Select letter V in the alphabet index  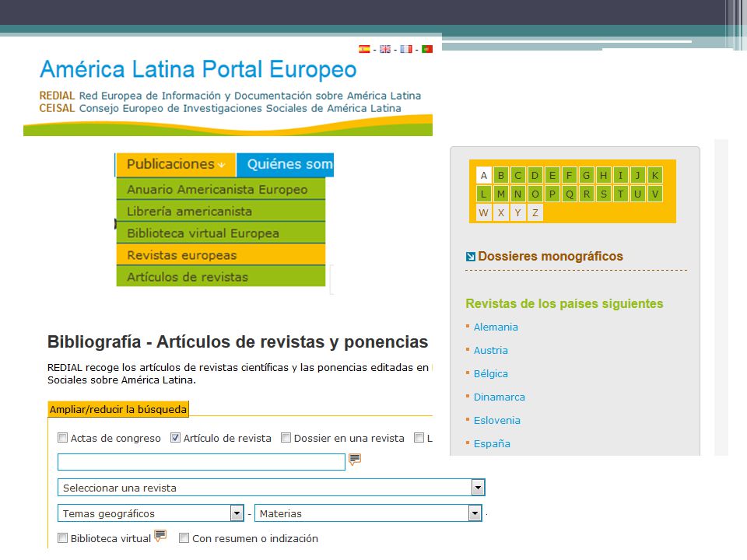tap(655, 194)
